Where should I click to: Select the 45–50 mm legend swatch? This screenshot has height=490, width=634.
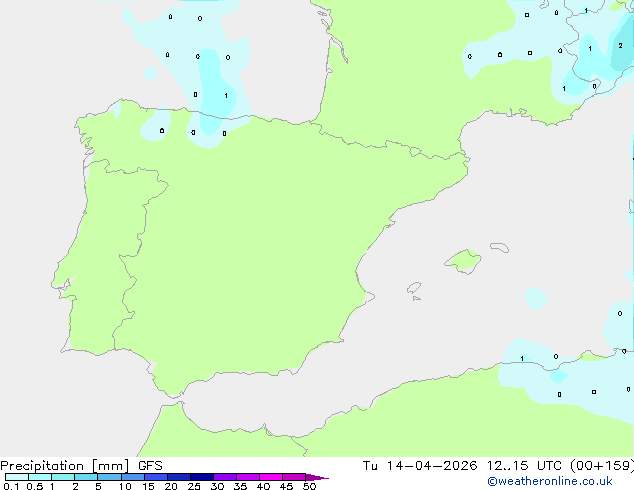294,477
